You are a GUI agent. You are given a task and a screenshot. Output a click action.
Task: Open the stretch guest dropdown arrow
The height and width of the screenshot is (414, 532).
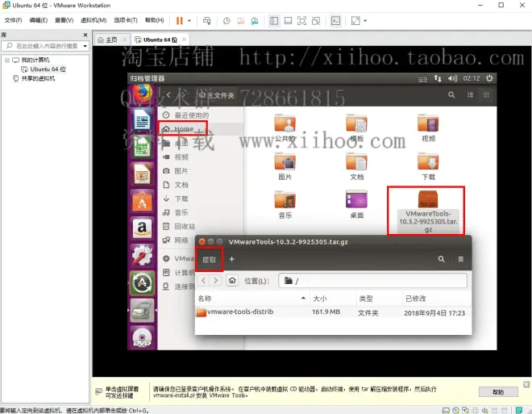click(365, 21)
